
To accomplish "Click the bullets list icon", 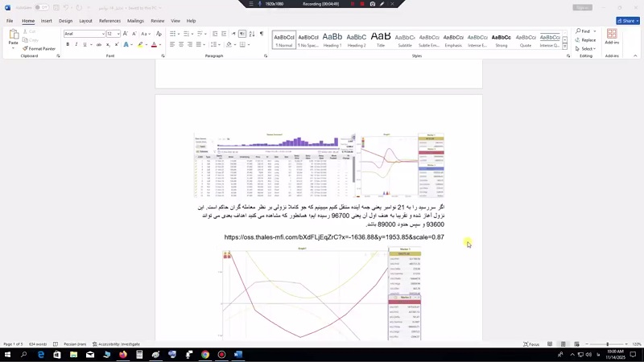I will pyautogui.click(x=173, y=34).
